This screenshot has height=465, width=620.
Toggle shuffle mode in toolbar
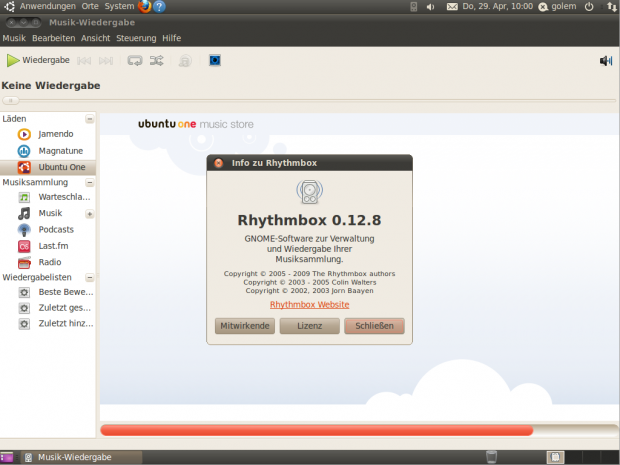[x=157, y=60]
